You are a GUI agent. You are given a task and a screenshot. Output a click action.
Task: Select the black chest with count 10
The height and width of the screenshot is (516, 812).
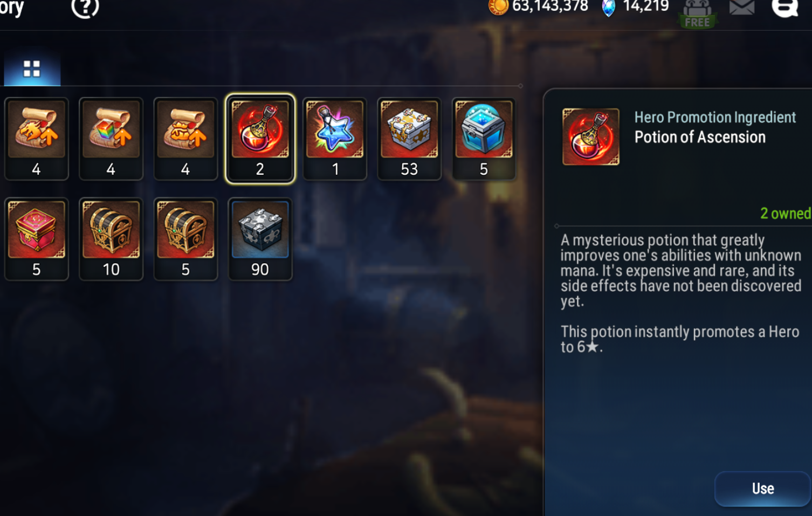pyautogui.click(x=111, y=239)
